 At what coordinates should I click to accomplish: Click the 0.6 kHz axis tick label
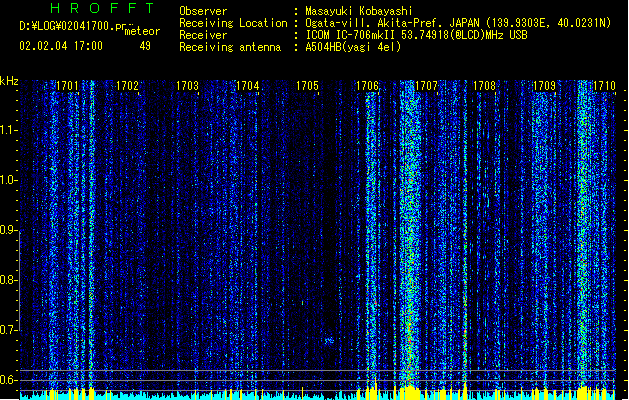click(8, 380)
